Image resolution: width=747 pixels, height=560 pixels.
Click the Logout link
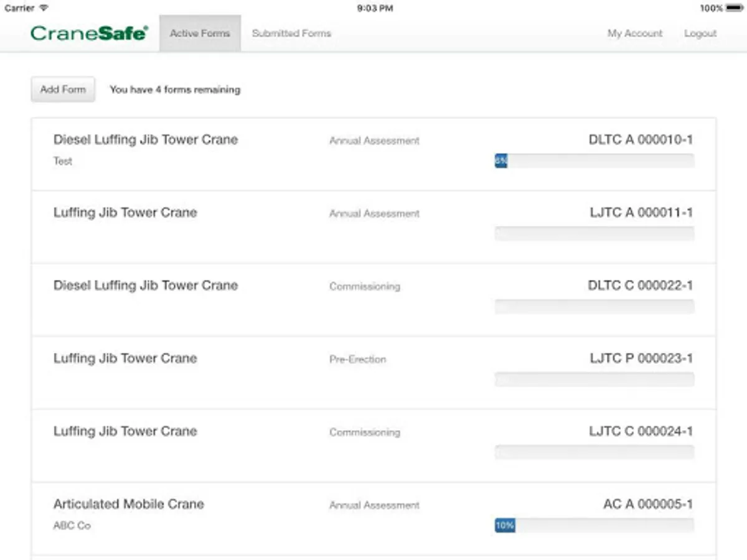click(x=700, y=34)
